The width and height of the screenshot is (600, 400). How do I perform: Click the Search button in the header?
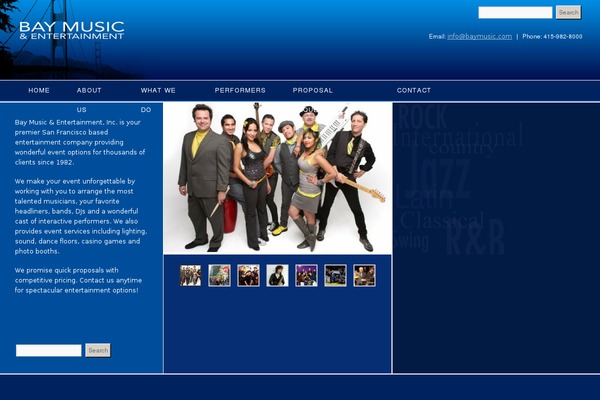(x=568, y=13)
